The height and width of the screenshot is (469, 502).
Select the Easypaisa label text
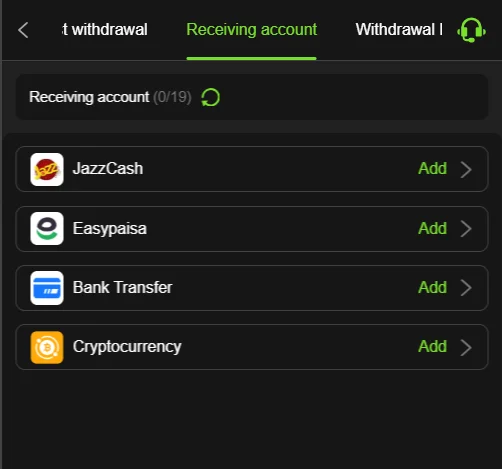[110, 229]
